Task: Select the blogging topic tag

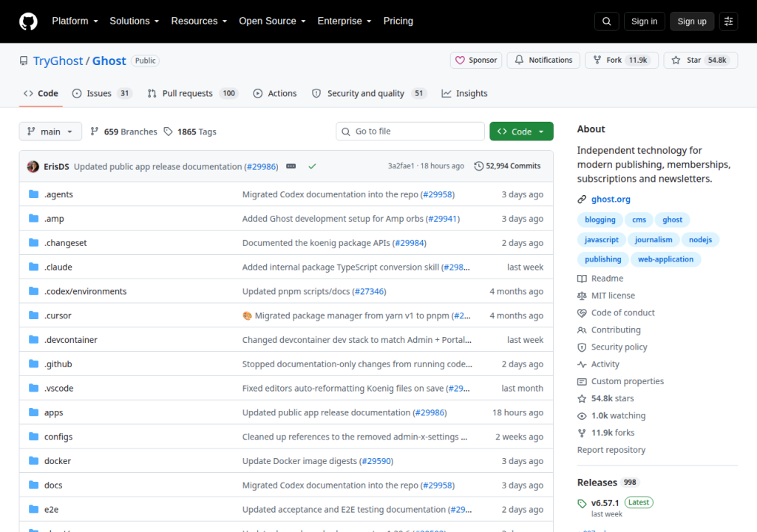Action: [600, 219]
